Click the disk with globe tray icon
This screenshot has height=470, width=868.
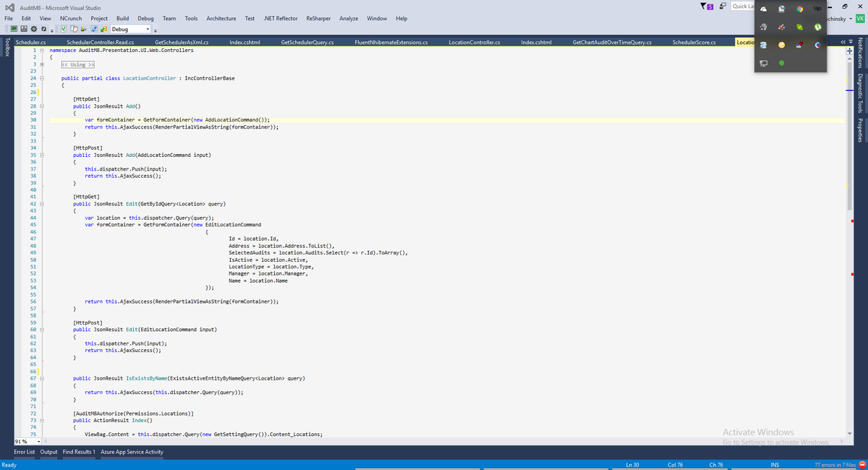[782, 9]
